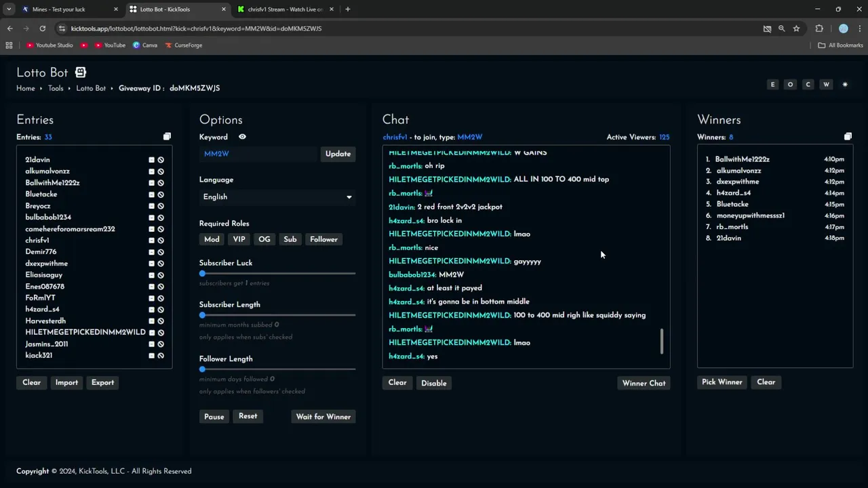Screen dimensions: 868x488
Task: Toggle the E panel button
Action: [x=772, y=85]
